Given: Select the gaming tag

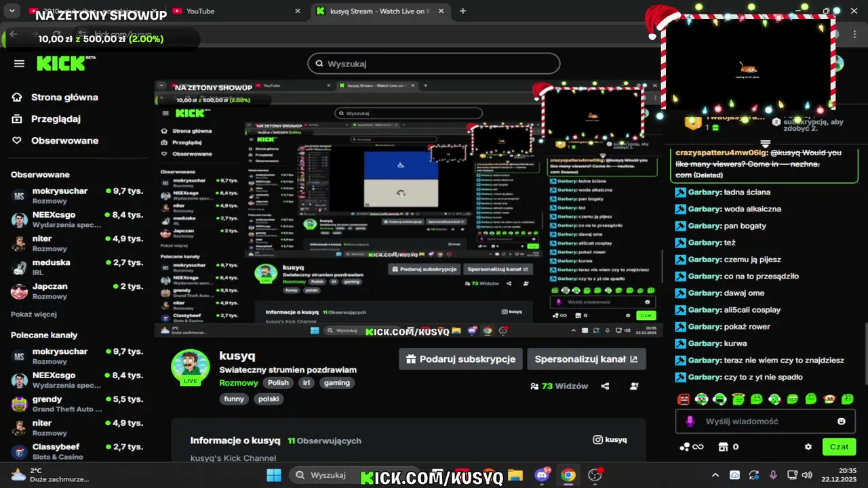Looking at the screenshot, I should (x=337, y=383).
